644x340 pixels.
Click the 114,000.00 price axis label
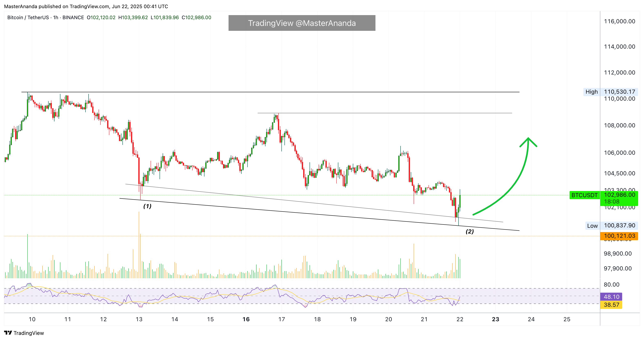point(620,47)
